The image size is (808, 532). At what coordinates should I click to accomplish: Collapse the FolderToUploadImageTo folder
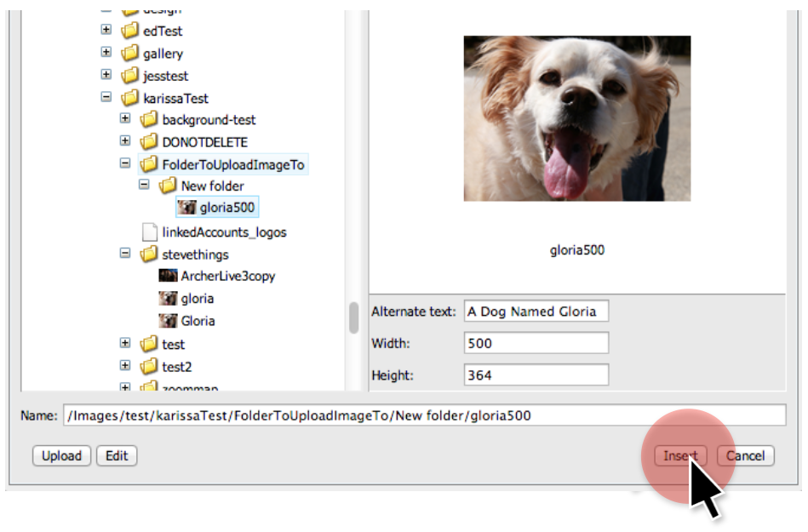point(125,163)
